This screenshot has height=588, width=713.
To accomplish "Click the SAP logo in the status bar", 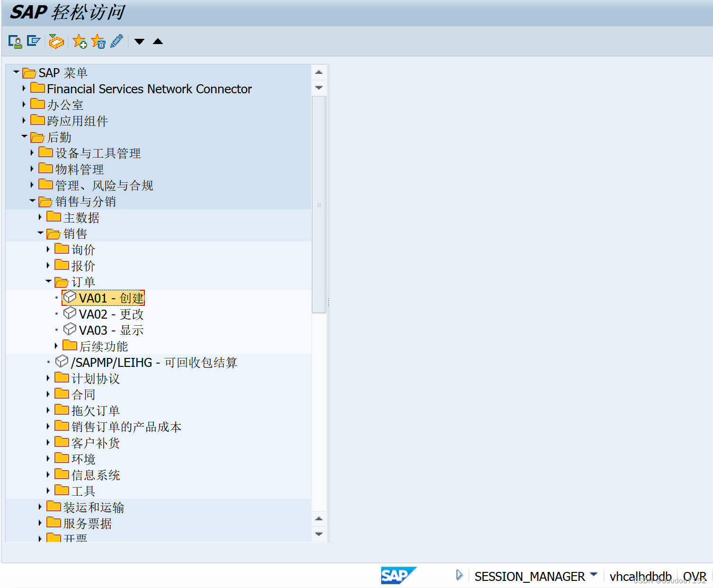I will (x=399, y=576).
